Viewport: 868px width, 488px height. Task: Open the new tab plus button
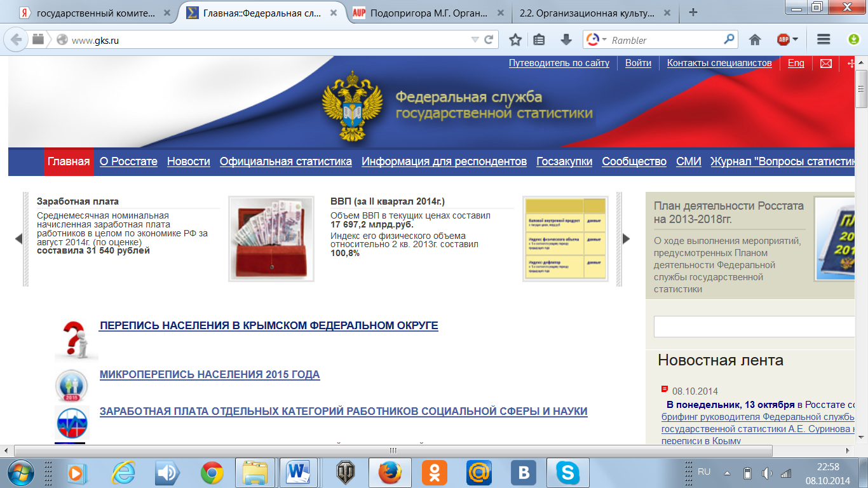point(693,12)
